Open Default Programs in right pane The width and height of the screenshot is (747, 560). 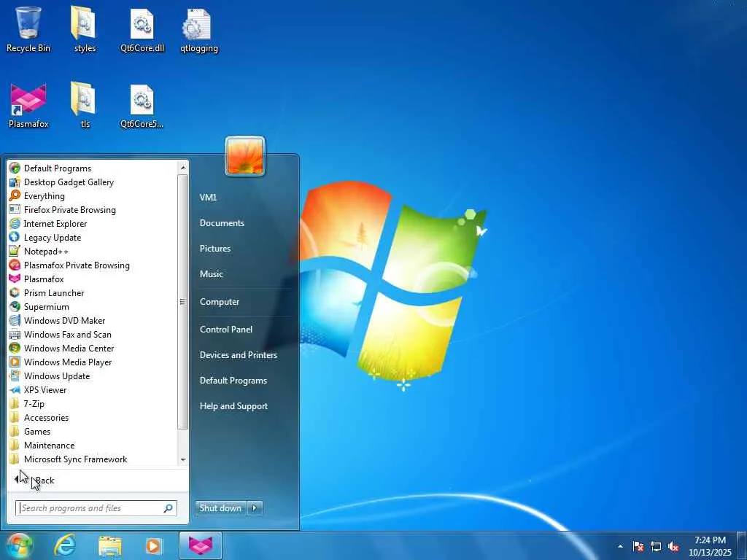click(x=233, y=381)
